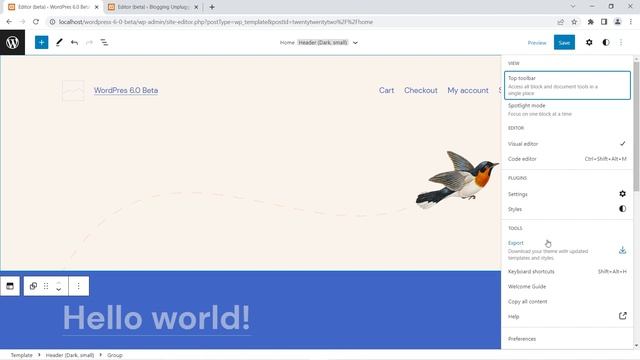Screen dimensions: 640x360
Task: Select Template in the breadcrumb
Action: click(x=21, y=355)
